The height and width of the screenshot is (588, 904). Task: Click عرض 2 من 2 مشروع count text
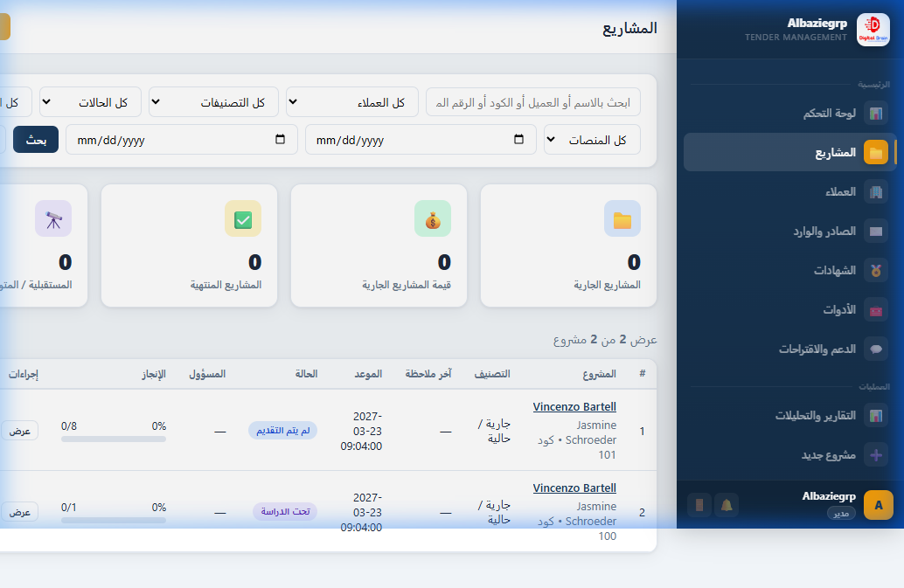[x=605, y=340]
